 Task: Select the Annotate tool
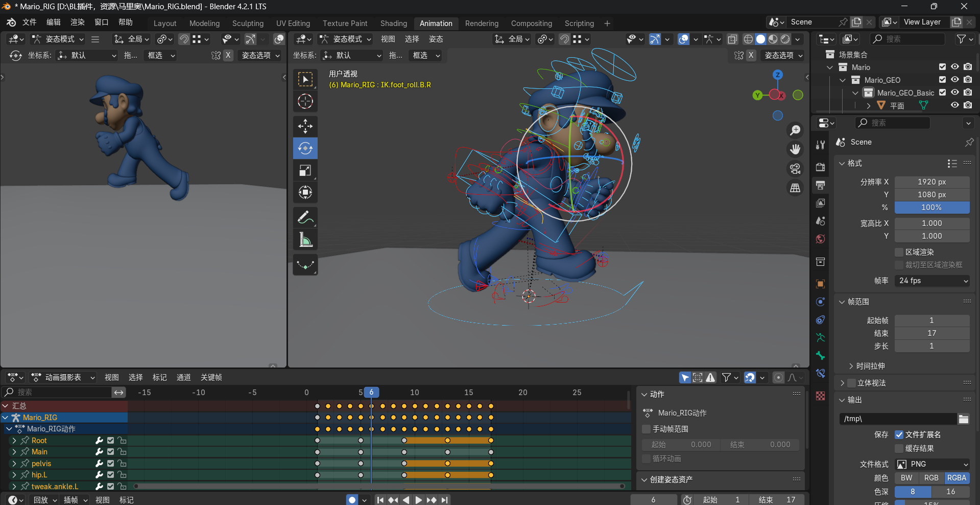[x=305, y=217]
